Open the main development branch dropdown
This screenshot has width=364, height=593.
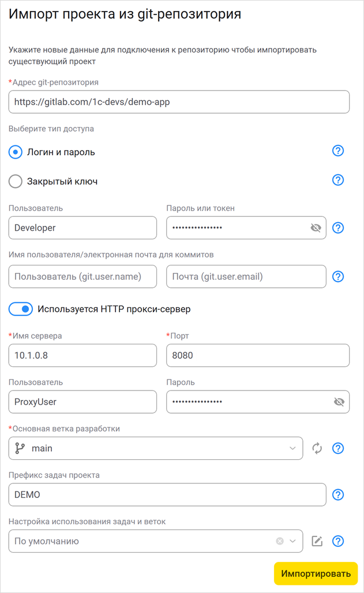point(294,448)
